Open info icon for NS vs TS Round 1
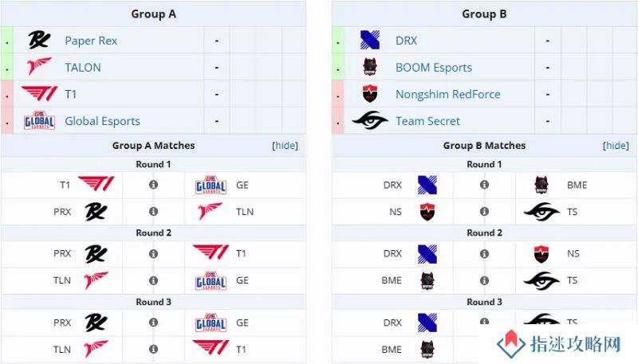 click(x=484, y=212)
